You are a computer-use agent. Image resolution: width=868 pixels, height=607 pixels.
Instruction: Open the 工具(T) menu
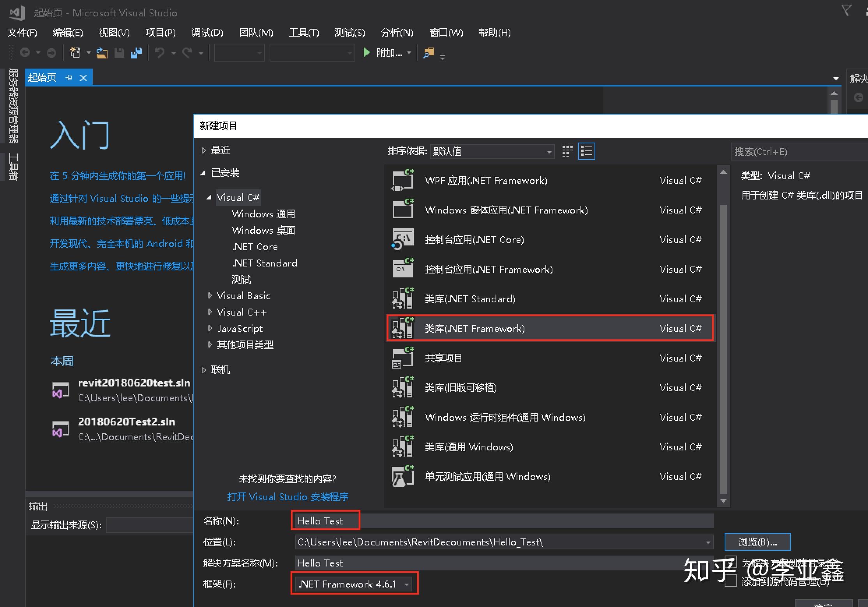point(304,32)
